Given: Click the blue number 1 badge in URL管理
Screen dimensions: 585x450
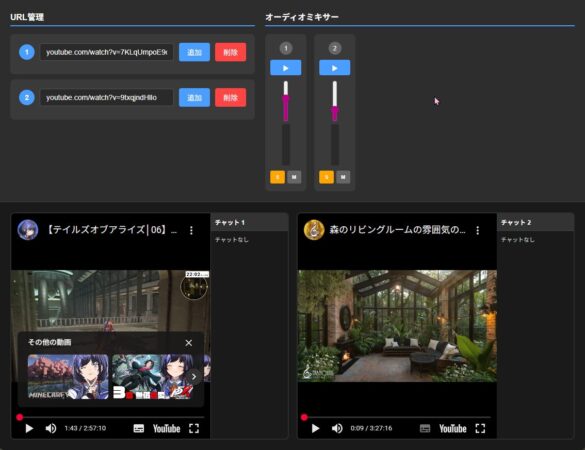Looking at the screenshot, I should tap(26, 52).
